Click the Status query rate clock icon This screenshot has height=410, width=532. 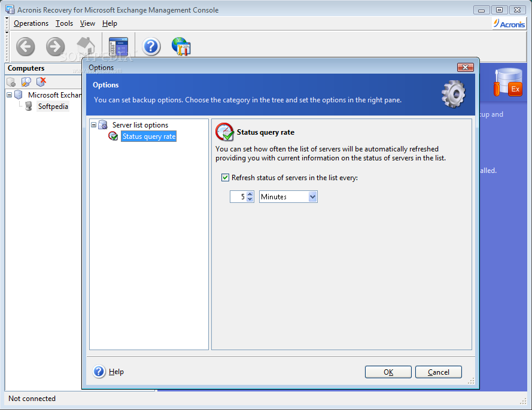coord(224,132)
